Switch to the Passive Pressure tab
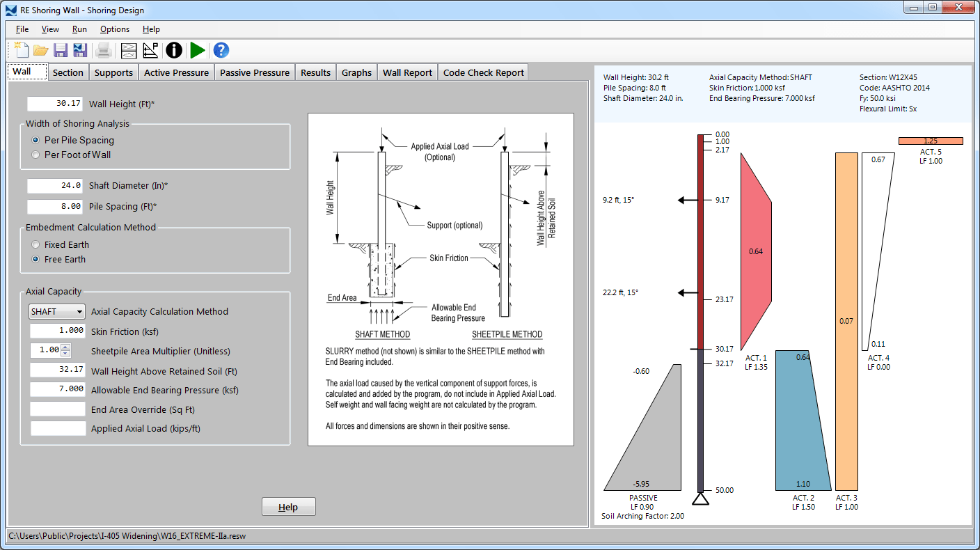The height and width of the screenshot is (550, 980). [x=255, y=72]
